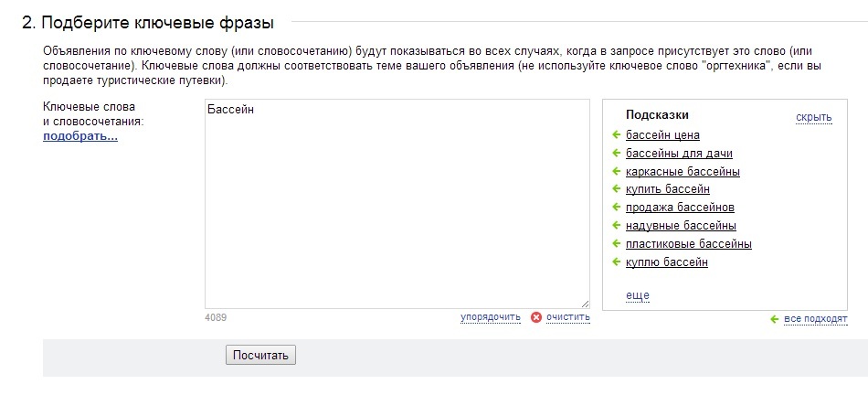Click green arrow next to "продажа бассейнов"

pos(616,208)
